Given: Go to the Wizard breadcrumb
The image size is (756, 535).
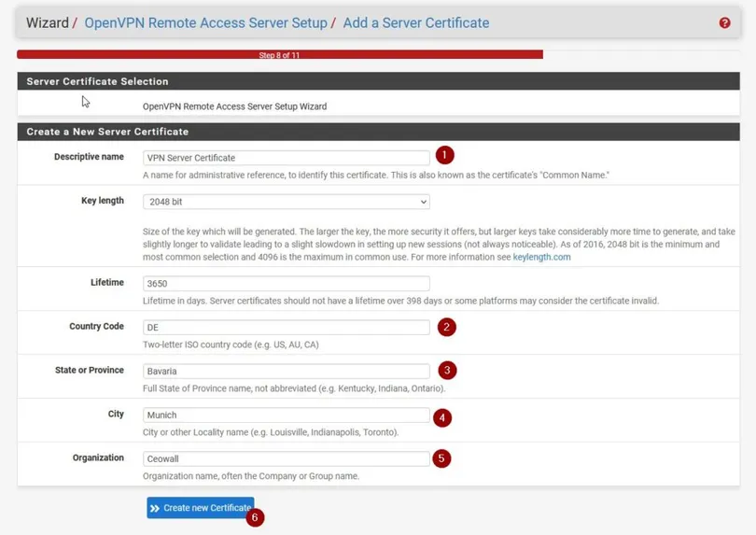Looking at the screenshot, I should coord(47,22).
